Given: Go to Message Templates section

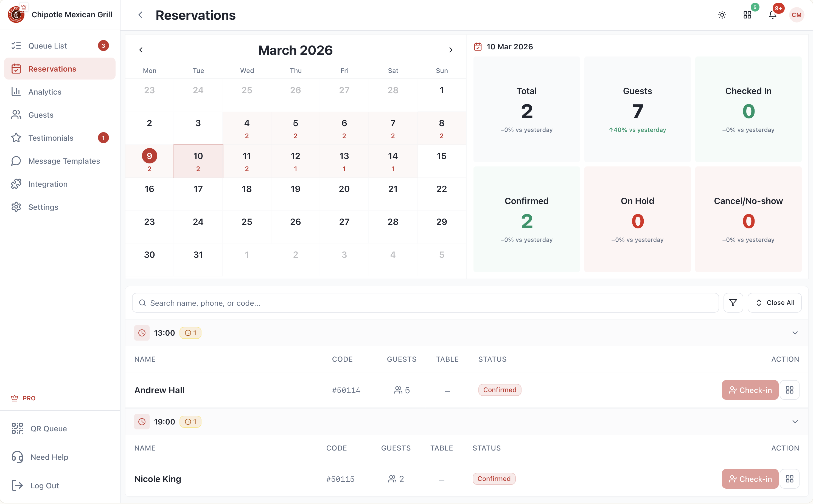Looking at the screenshot, I should pos(64,161).
